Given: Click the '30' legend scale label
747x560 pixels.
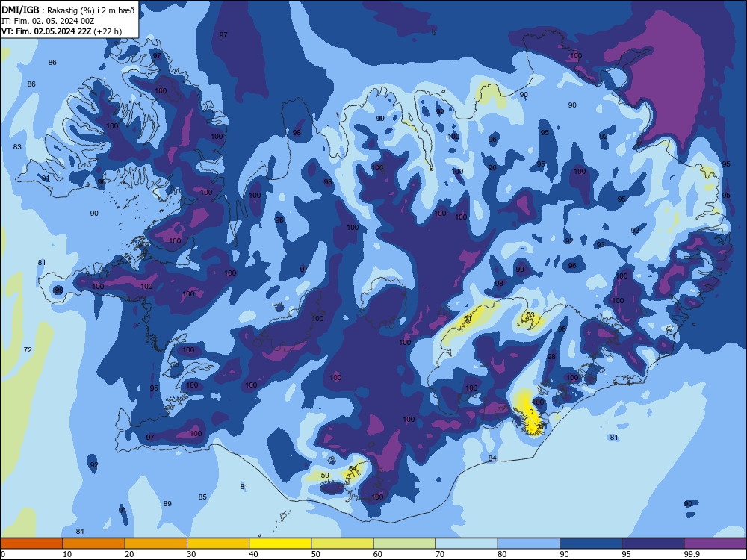Looking at the screenshot, I should tap(191, 554).
